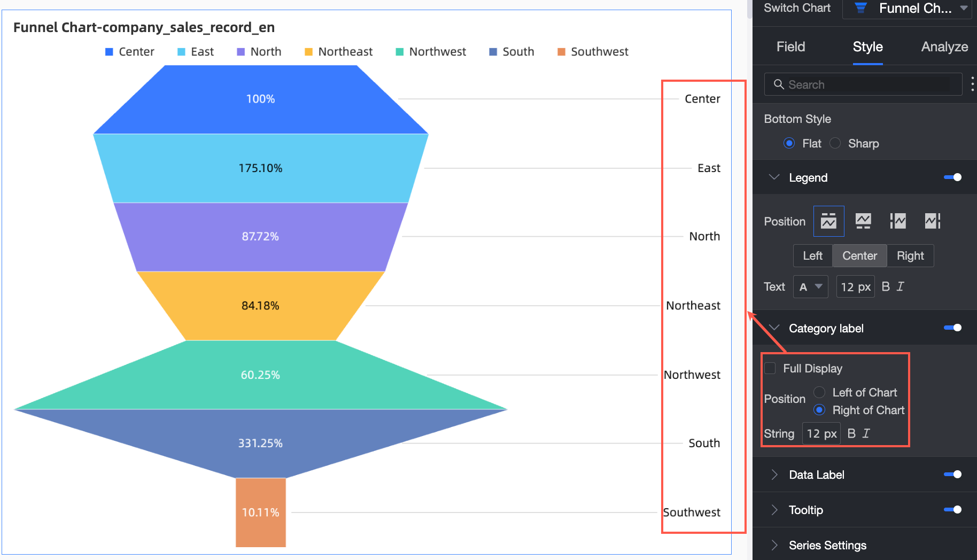Viewport: 977px width, 560px height.
Task: Click the Northeast legend color marker
Action: (x=308, y=52)
